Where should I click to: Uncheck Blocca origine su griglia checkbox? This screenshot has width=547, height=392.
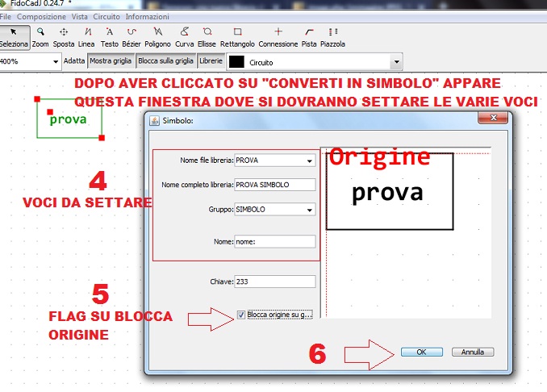pos(242,315)
